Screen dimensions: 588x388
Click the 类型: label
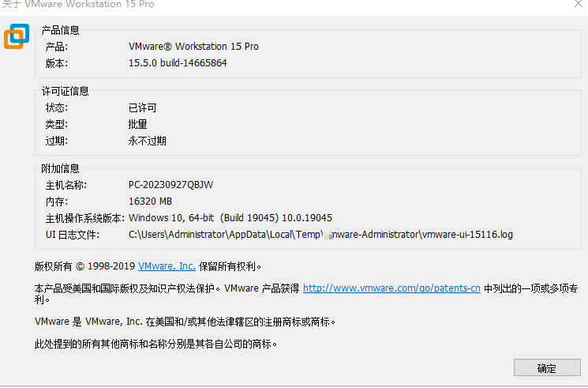pyautogui.click(x=57, y=124)
